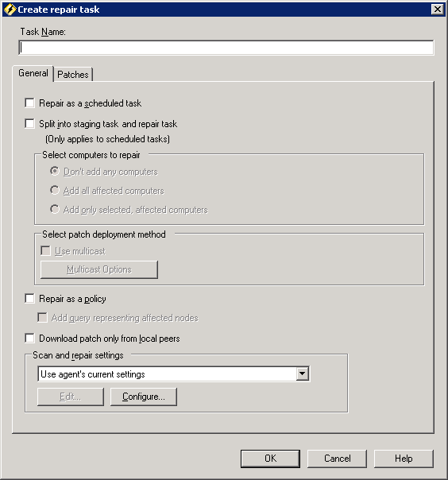Choose Add all affected computers
This screenshot has width=448, height=480.
[55, 191]
